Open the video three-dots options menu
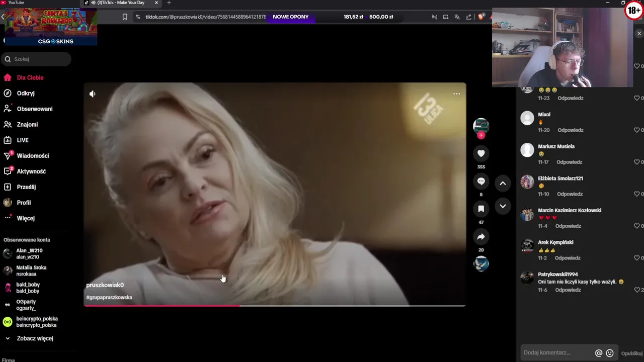This screenshot has width=644, height=362. (456, 94)
